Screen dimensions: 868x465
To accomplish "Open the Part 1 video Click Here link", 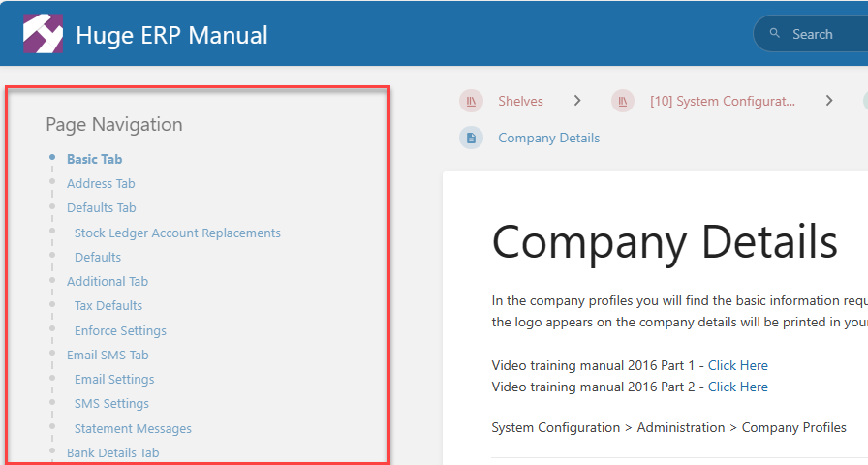I will pyautogui.click(x=737, y=365).
